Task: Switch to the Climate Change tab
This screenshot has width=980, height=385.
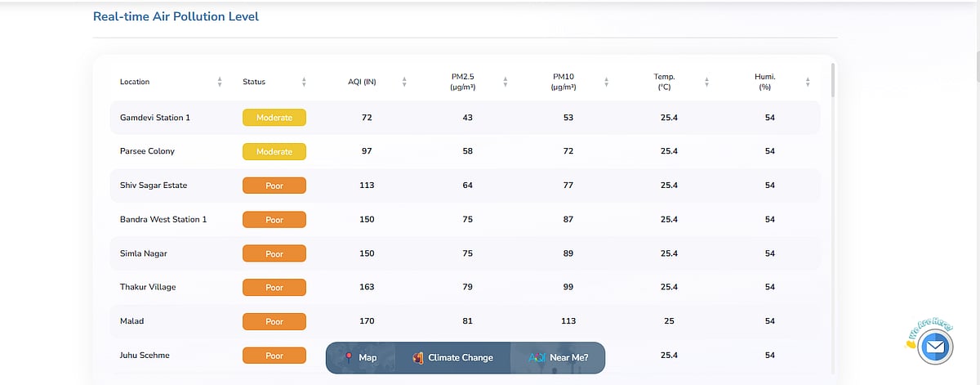Action: point(453,357)
